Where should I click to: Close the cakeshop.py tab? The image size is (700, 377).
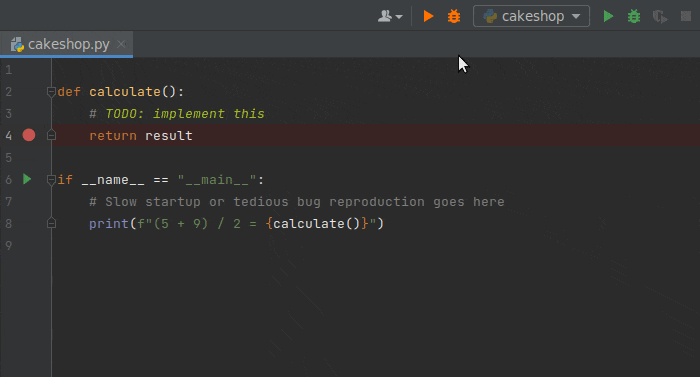coord(121,44)
